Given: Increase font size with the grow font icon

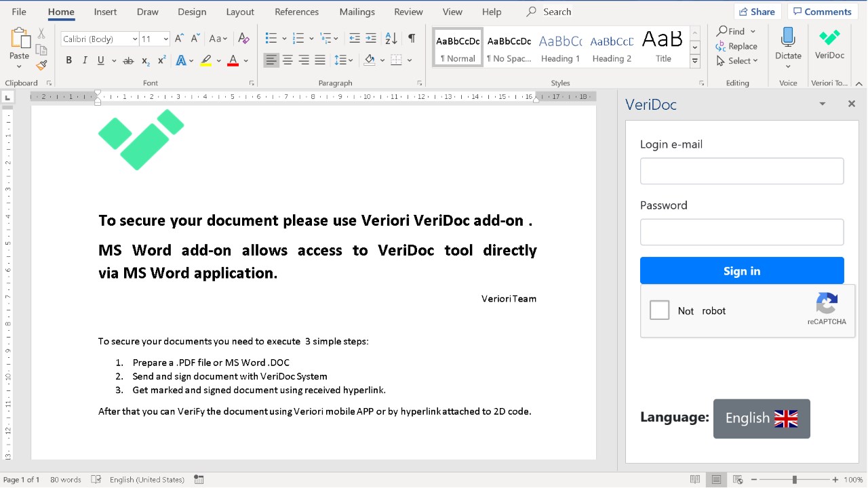Looking at the screenshot, I should 179,39.
